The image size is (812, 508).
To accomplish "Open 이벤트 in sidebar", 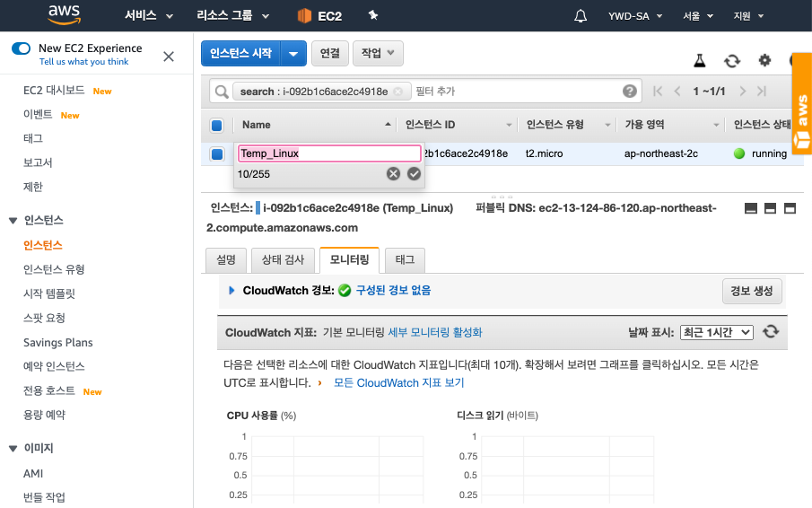I will point(38,115).
